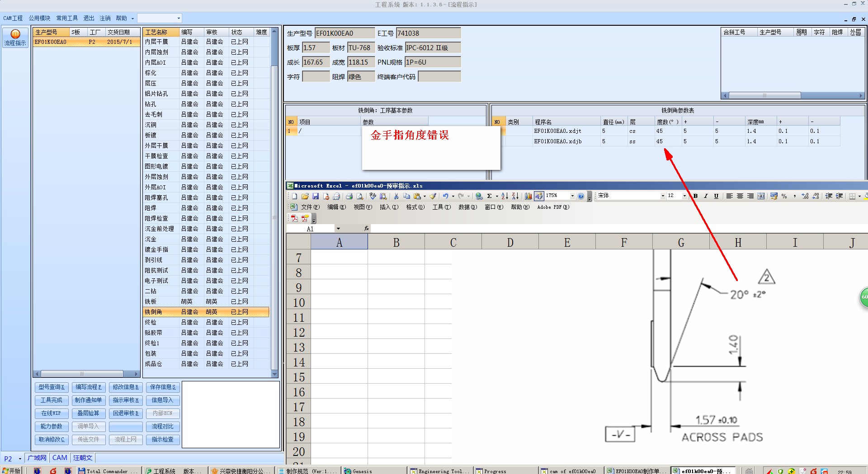The image size is (868, 474).
Task: Open Excel 格式(O) menu
Action: tap(415, 207)
